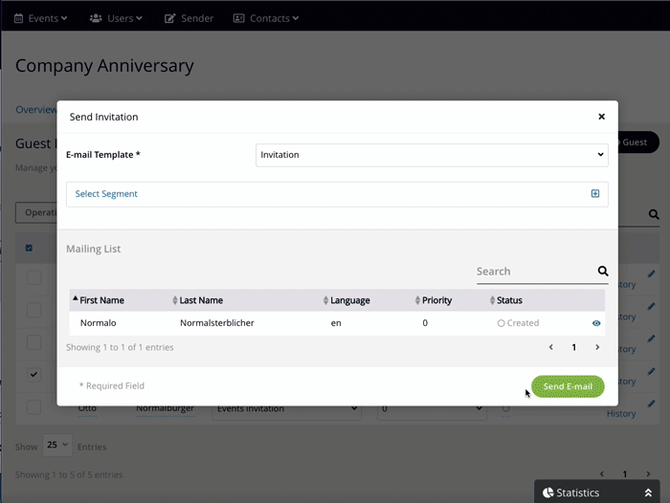Go to next page in Mailing List

[597, 348]
